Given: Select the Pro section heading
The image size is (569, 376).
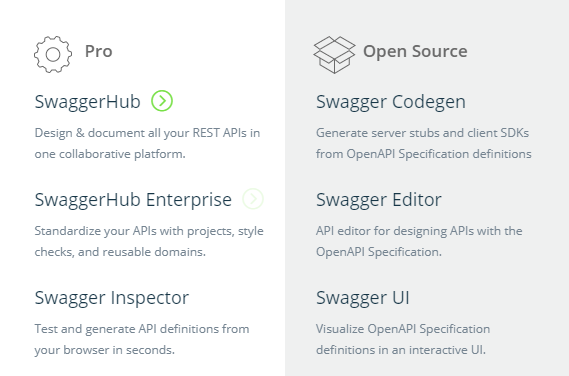Looking at the screenshot, I should click(99, 51).
